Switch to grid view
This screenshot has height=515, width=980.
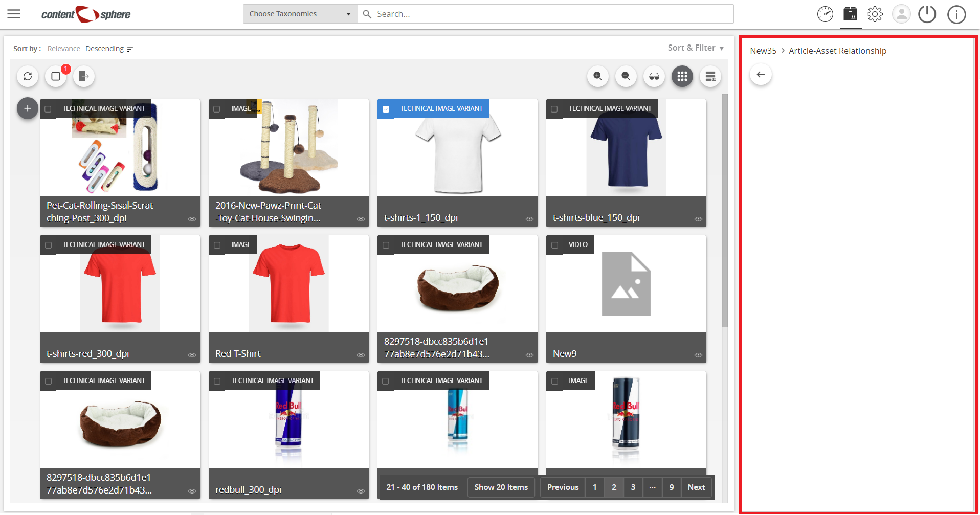[x=682, y=76]
